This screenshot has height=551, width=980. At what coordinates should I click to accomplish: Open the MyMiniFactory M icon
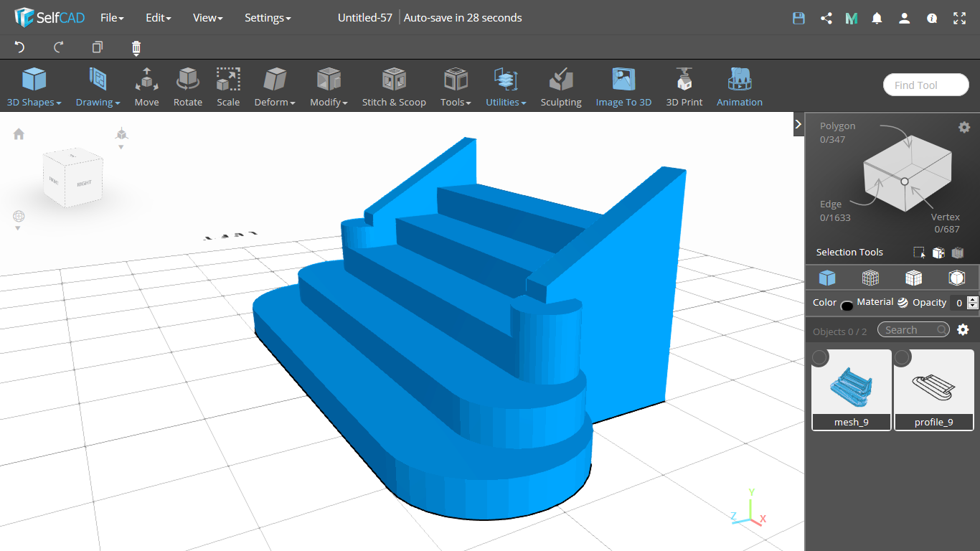(852, 19)
